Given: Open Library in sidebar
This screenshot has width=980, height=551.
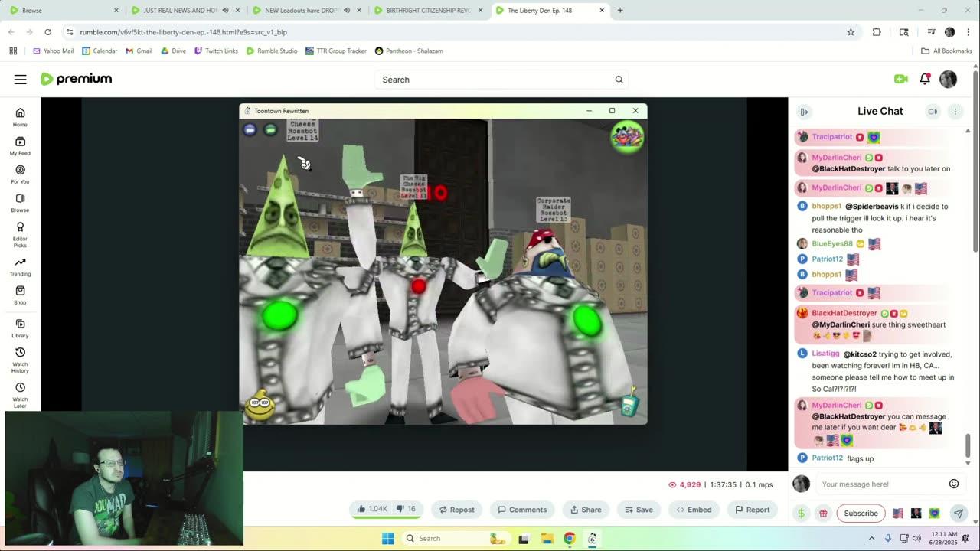Looking at the screenshot, I should [x=20, y=328].
